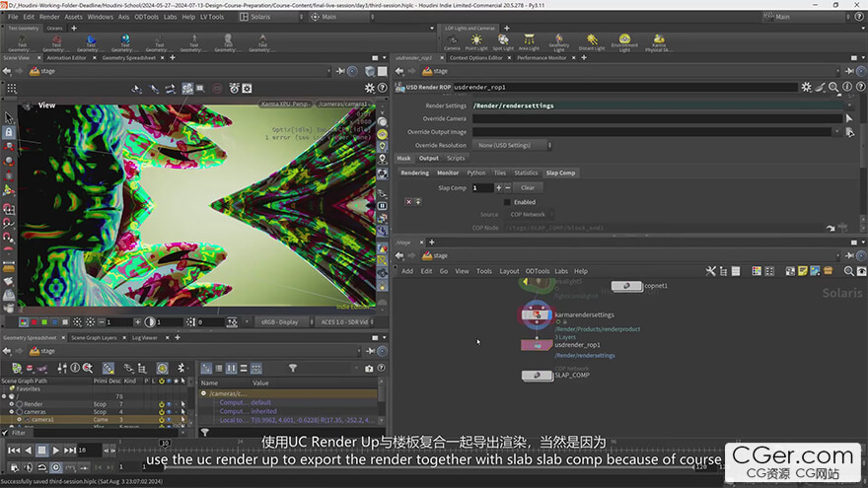
Task: Search parameters with the magnifier icon
Action: [x=833, y=87]
